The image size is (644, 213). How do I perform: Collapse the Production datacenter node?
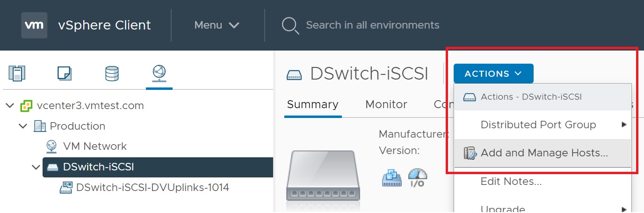pos(23,126)
